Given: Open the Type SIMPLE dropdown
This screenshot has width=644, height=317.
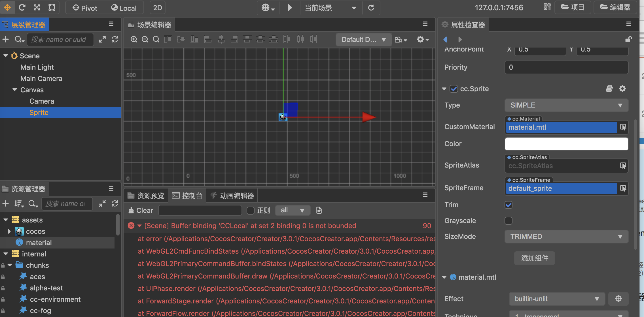Looking at the screenshot, I should pyautogui.click(x=566, y=105).
